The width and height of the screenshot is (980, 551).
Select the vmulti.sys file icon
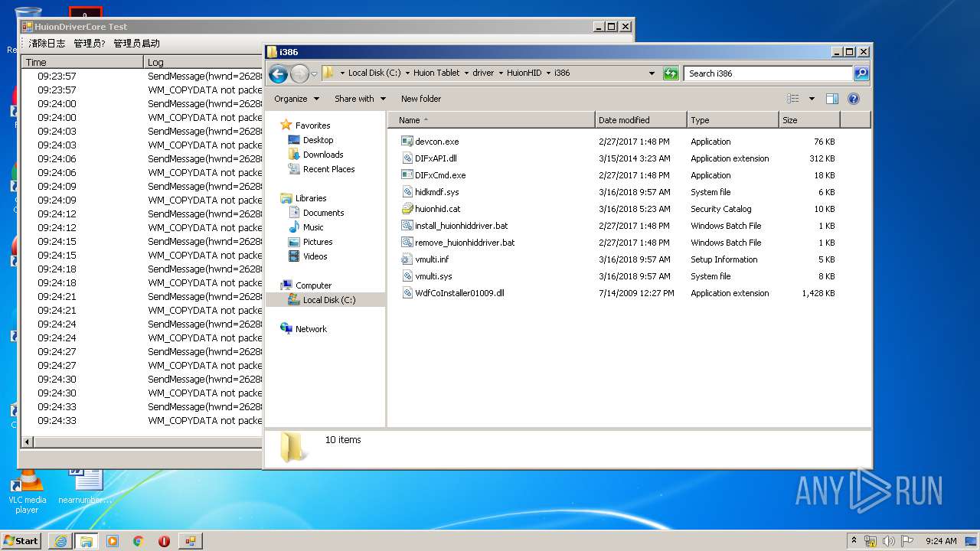coord(407,276)
